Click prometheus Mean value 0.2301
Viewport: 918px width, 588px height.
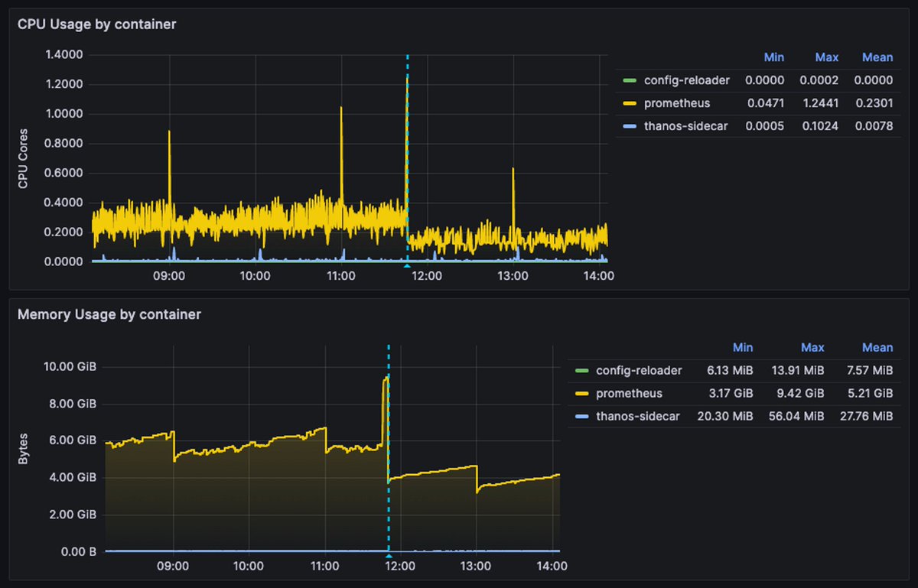[874, 103]
